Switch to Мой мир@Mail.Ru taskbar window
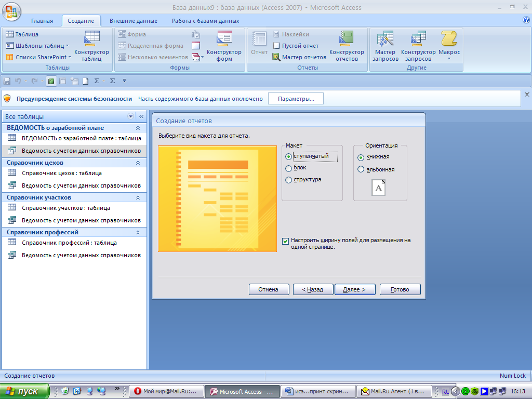Screen dimensions: 532x399 click(x=167, y=391)
